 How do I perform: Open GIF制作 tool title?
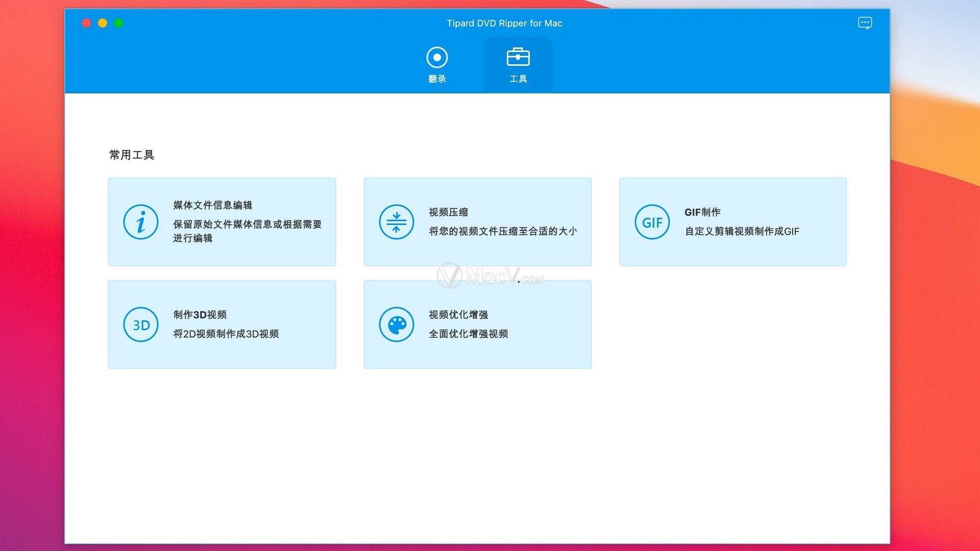[703, 212]
